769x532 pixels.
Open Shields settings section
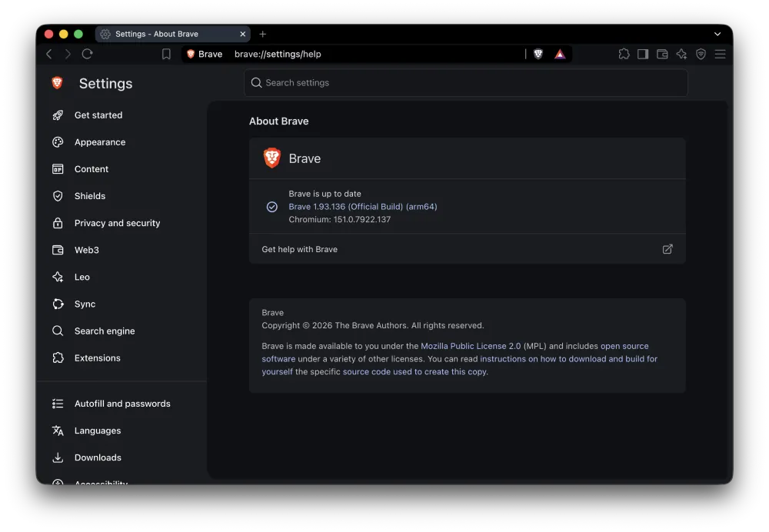tap(90, 195)
